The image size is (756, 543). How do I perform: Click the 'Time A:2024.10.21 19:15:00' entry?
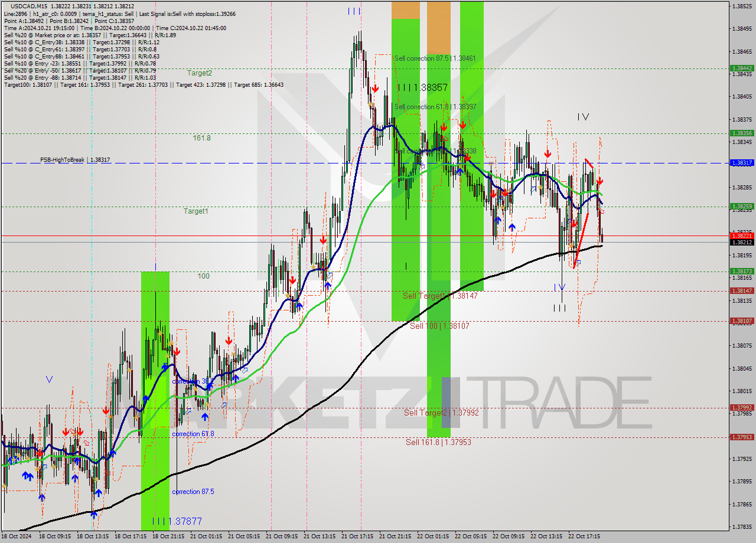(x=39, y=28)
